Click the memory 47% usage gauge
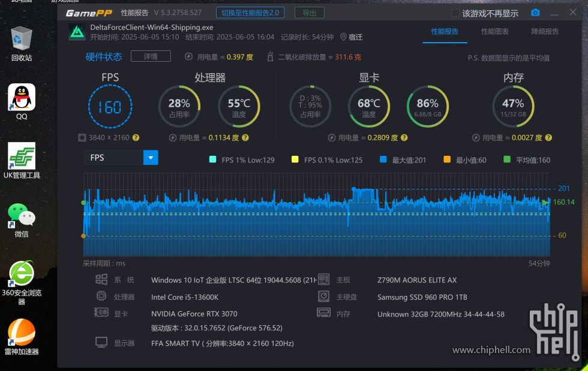 point(514,107)
